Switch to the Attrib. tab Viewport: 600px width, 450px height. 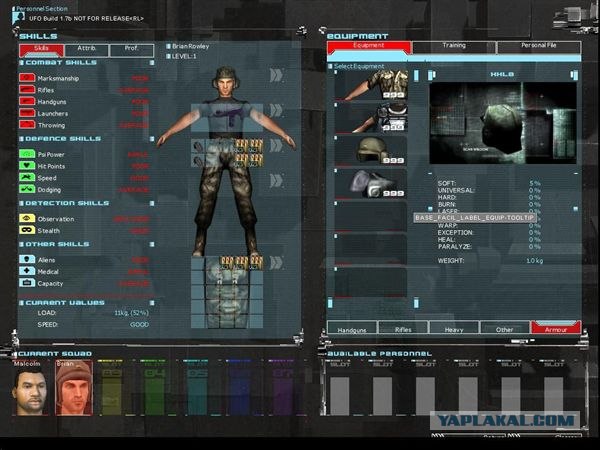pyautogui.click(x=86, y=50)
